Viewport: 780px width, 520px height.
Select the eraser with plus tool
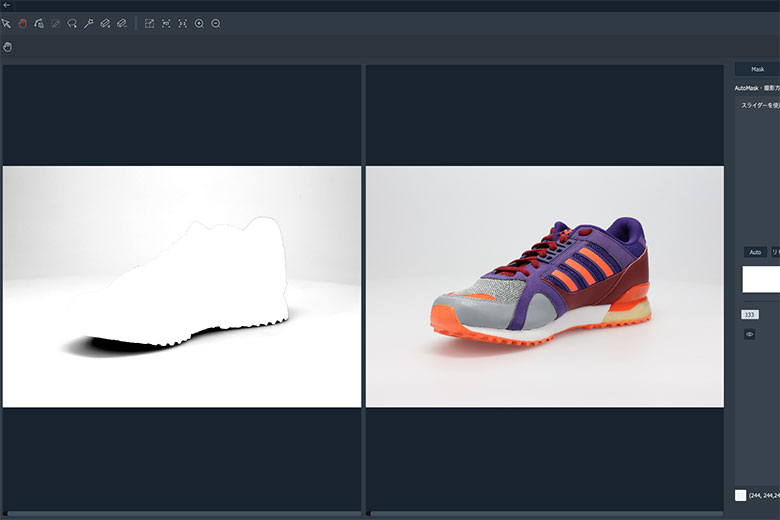(x=104, y=23)
